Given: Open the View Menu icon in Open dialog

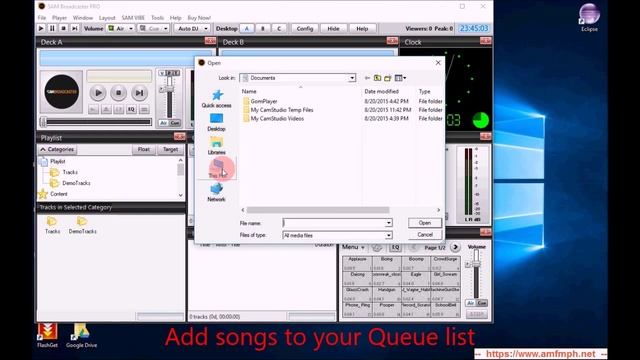Looking at the screenshot, I should pyautogui.click(x=400, y=78).
